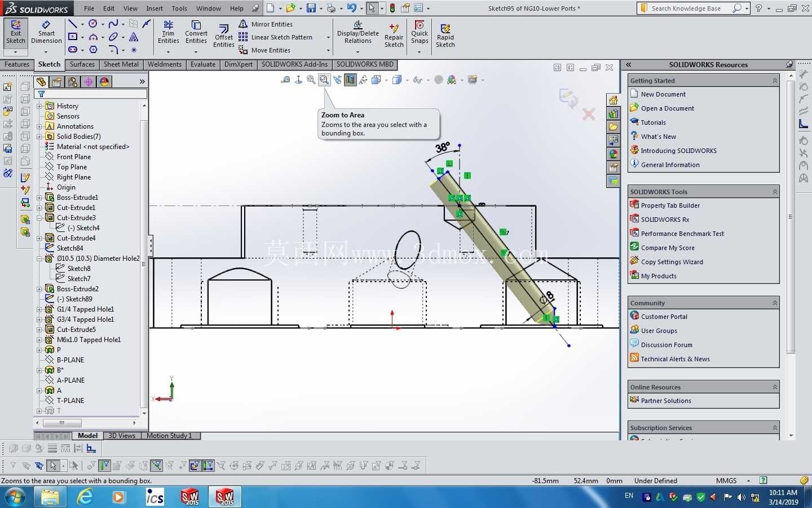Click the Offset Entities tool

click(224, 36)
